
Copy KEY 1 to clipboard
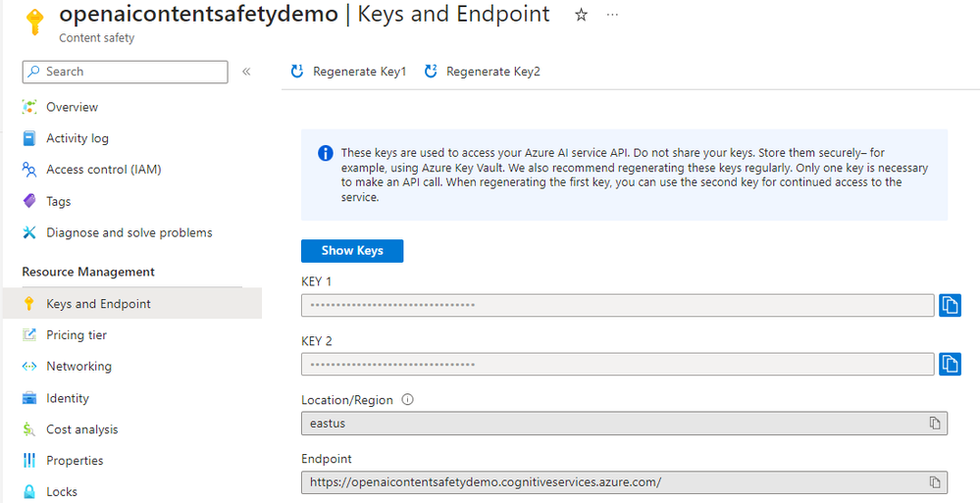[950, 305]
